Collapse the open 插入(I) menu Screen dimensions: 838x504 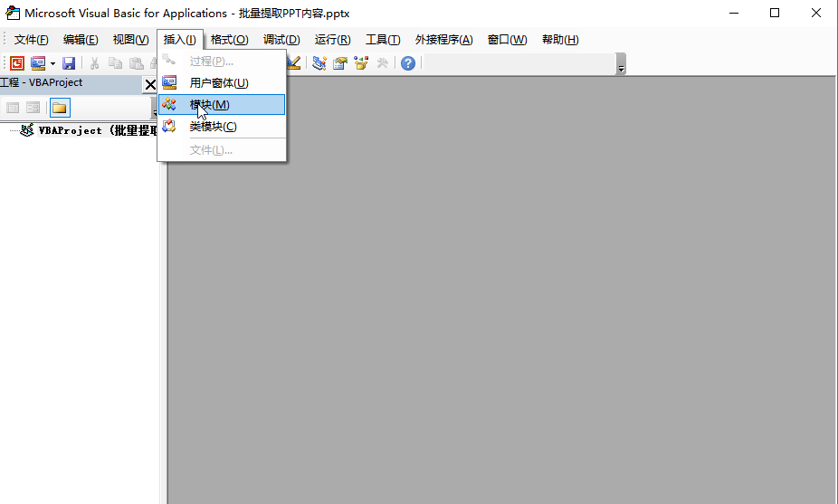tap(180, 40)
